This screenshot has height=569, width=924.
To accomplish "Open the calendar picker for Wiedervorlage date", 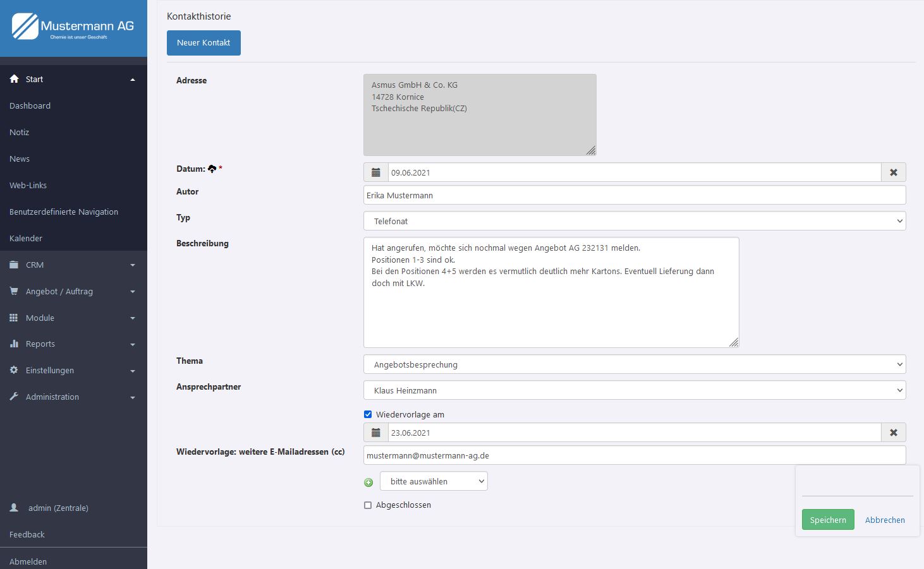I will [x=376, y=433].
